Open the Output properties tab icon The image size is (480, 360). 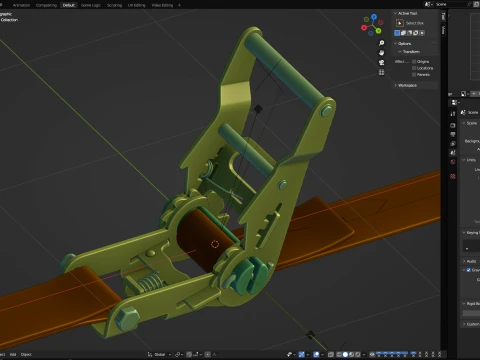pos(453,134)
